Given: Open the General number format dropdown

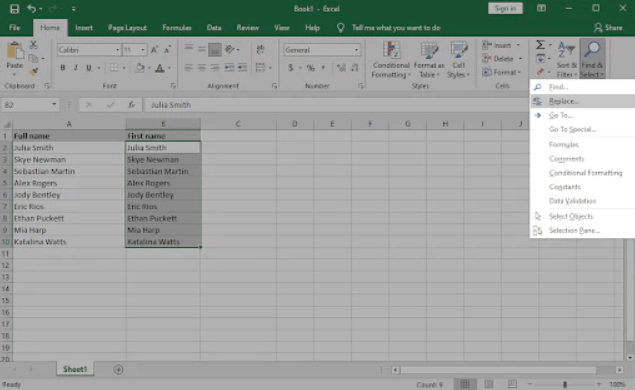Looking at the screenshot, I should click(356, 50).
